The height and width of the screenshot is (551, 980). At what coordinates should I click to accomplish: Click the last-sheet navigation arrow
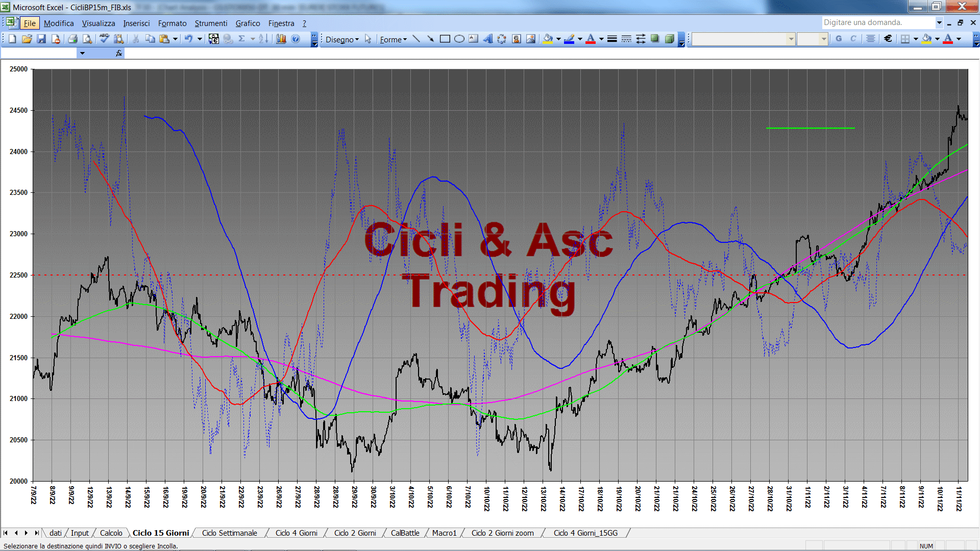click(36, 533)
